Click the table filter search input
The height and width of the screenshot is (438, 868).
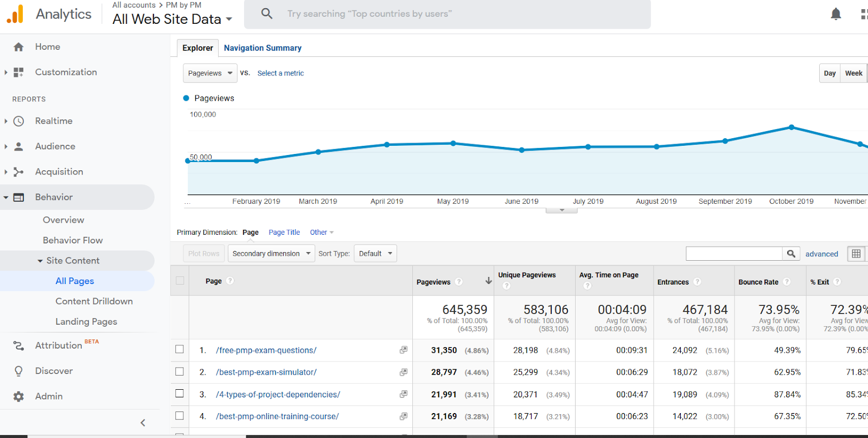pos(734,254)
